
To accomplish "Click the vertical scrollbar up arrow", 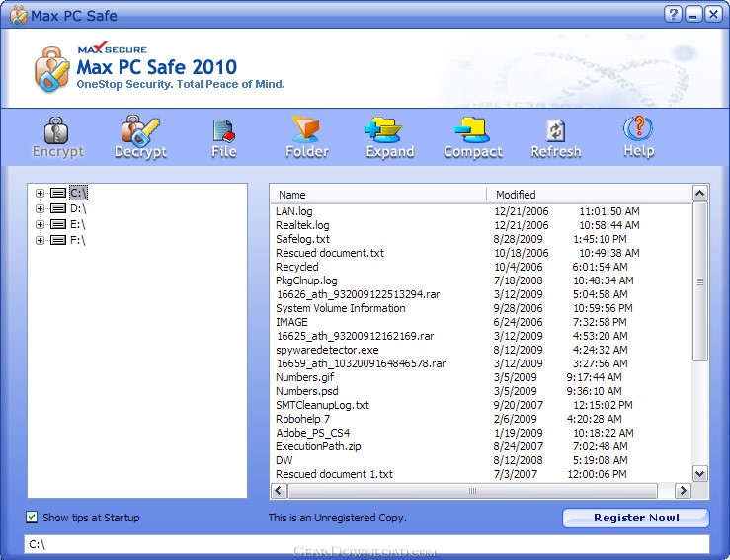I will (x=699, y=194).
